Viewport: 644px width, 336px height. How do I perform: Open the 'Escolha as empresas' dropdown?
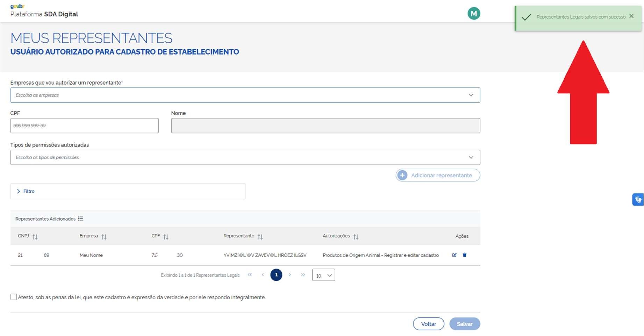[x=245, y=95]
